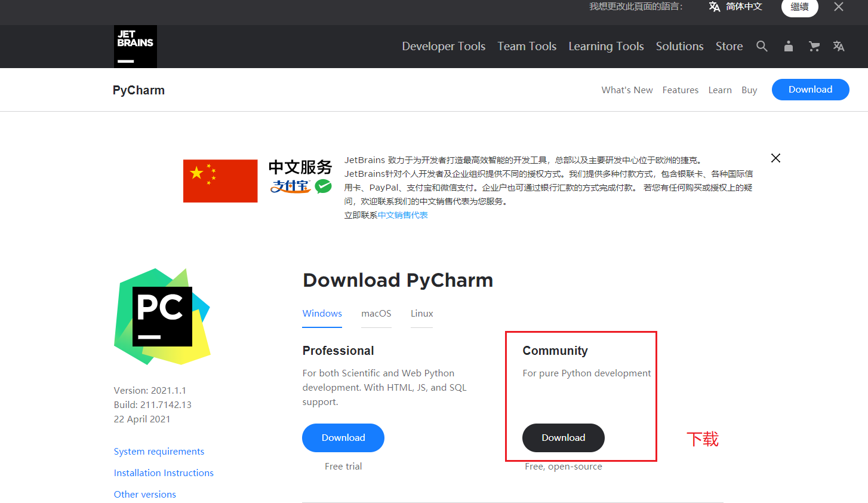The height and width of the screenshot is (503, 868).
Task: Open Installation Instructions link
Action: click(x=164, y=473)
